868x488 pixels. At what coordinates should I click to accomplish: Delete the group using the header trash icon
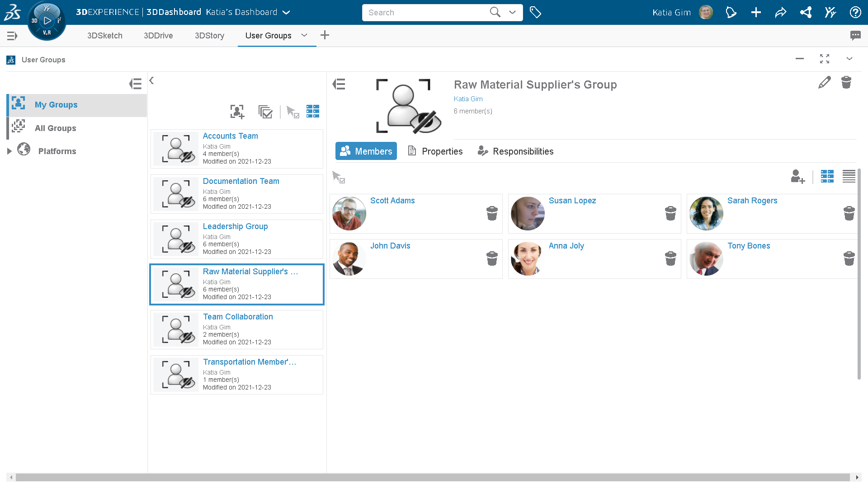pos(846,83)
